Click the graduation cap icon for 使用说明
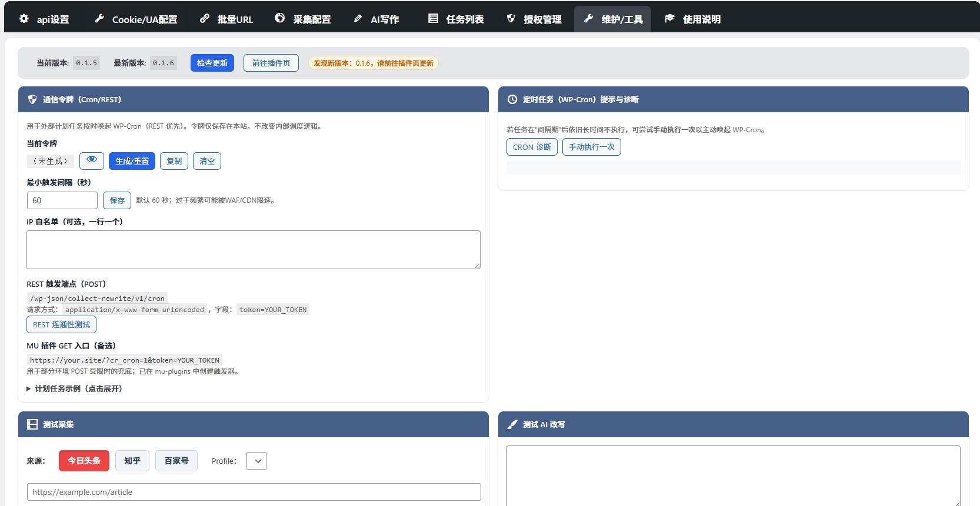 pyautogui.click(x=669, y=19)
